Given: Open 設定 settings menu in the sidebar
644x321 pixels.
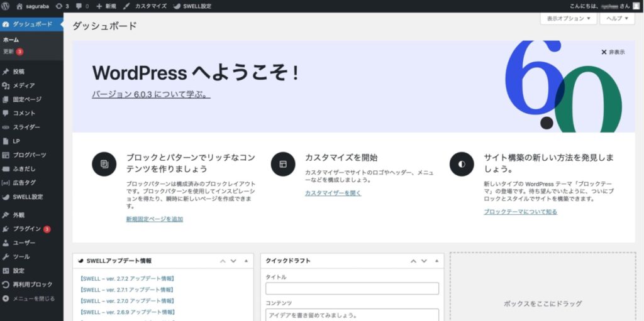Looking at the screenshot, I should [31, 271].
